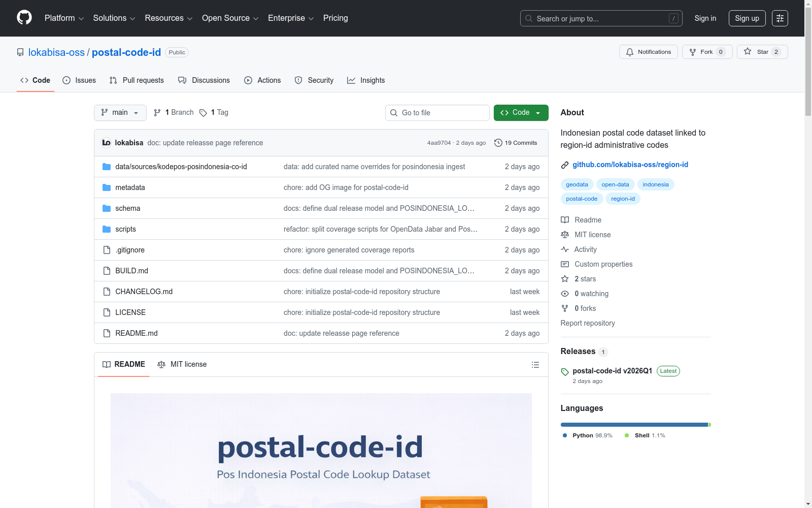Click the BUILD.md file icon

(x=107, y=271)
